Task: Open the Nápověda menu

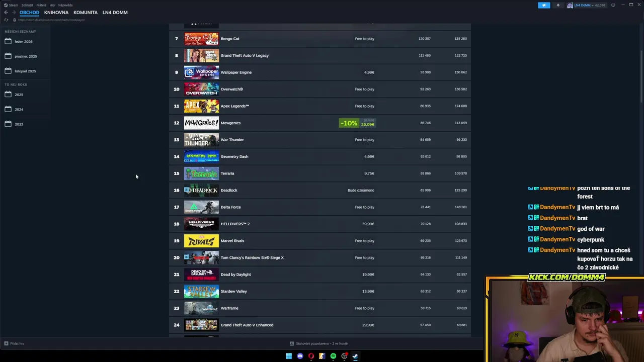Action: point(65,5)
